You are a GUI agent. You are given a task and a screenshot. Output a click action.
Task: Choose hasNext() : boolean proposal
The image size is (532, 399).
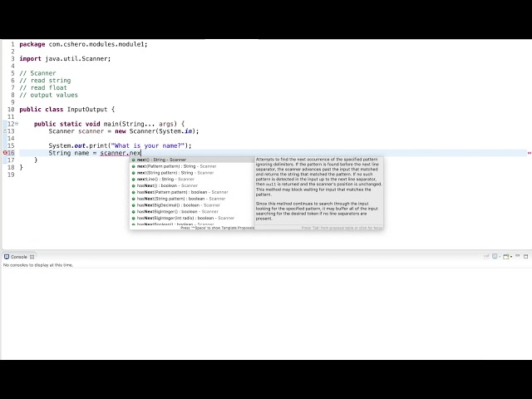tap(192, 185)
